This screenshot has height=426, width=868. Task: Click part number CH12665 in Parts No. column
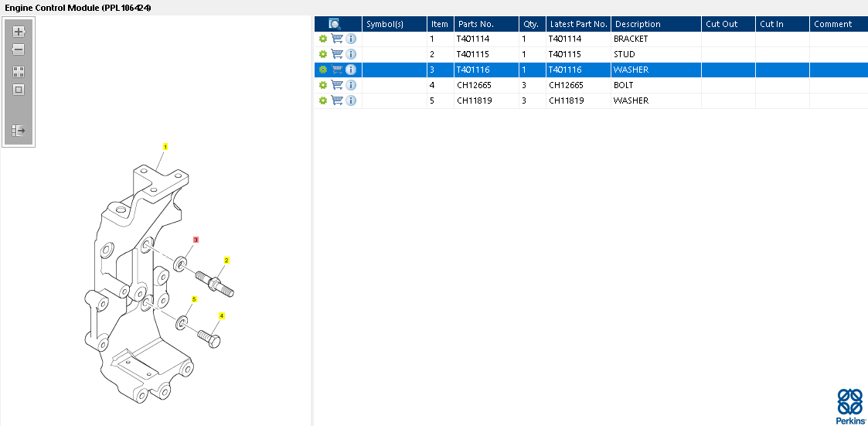pyautogui.click(x=474, y=85)
